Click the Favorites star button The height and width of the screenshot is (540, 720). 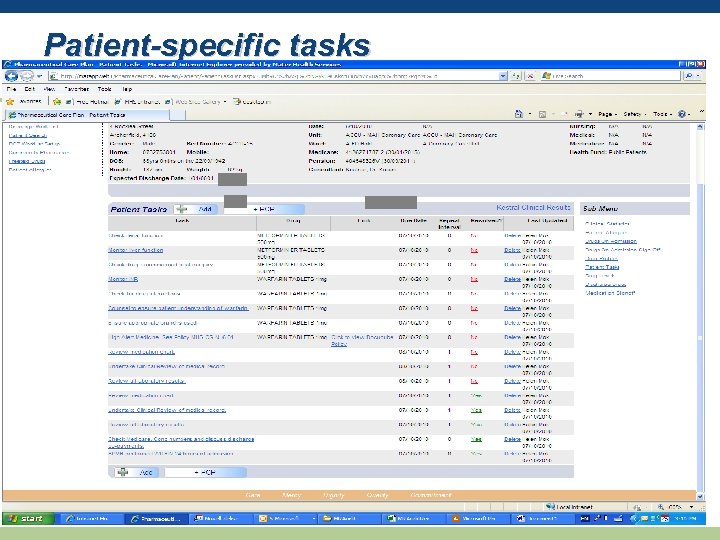[x=25, y=101]
